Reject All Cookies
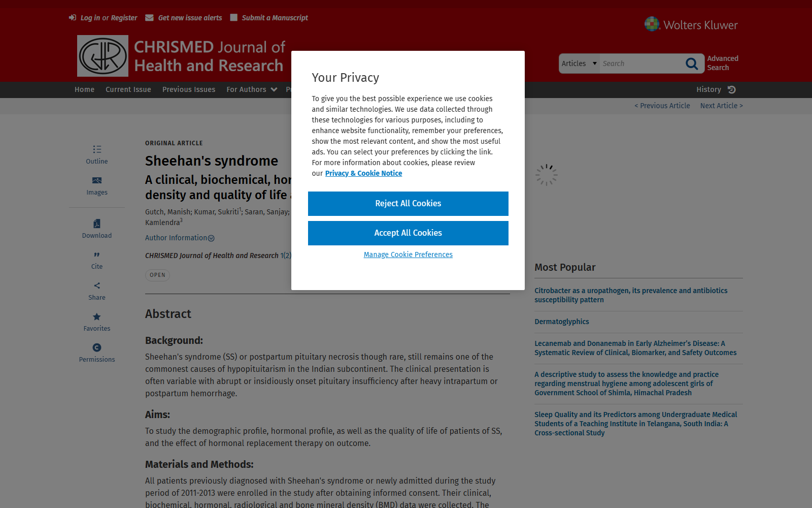This screenshot has height=508, width=812. point(408,204)
